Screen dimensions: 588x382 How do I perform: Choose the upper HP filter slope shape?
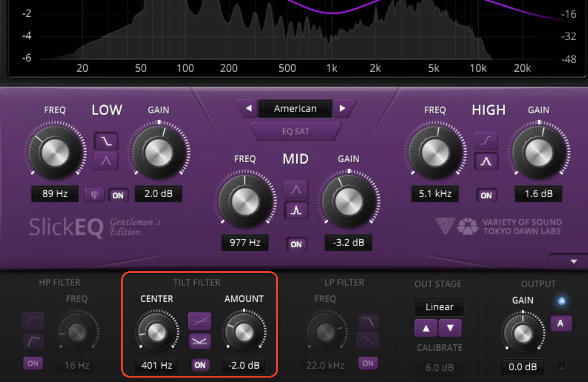(33, 321)
